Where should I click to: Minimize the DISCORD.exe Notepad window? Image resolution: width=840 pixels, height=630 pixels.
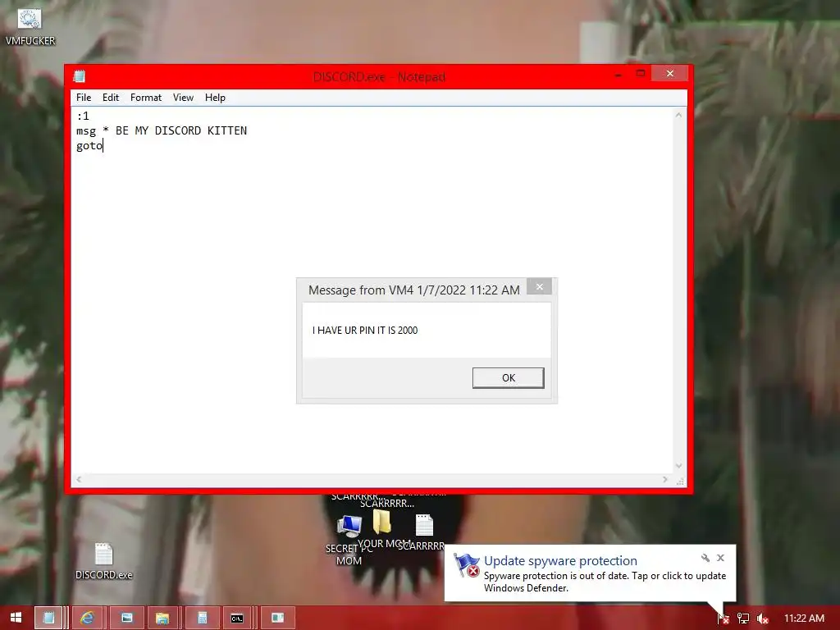click(x=619, y=75)
